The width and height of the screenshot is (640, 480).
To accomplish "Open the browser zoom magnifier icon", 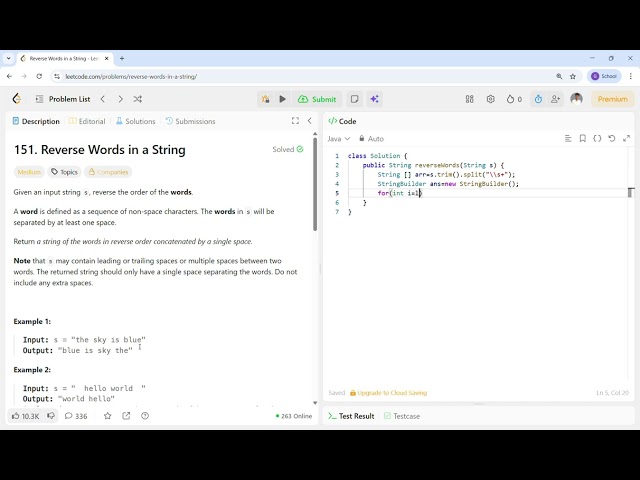I will tap(559, 76).
